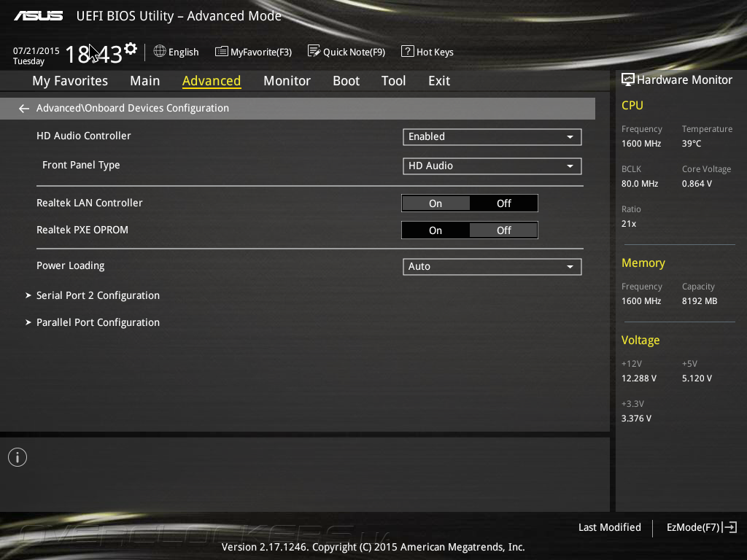Switch to the My Favorites tab
Image resolution: width=747 pixels, height=560 pixels.
[70, 81]
